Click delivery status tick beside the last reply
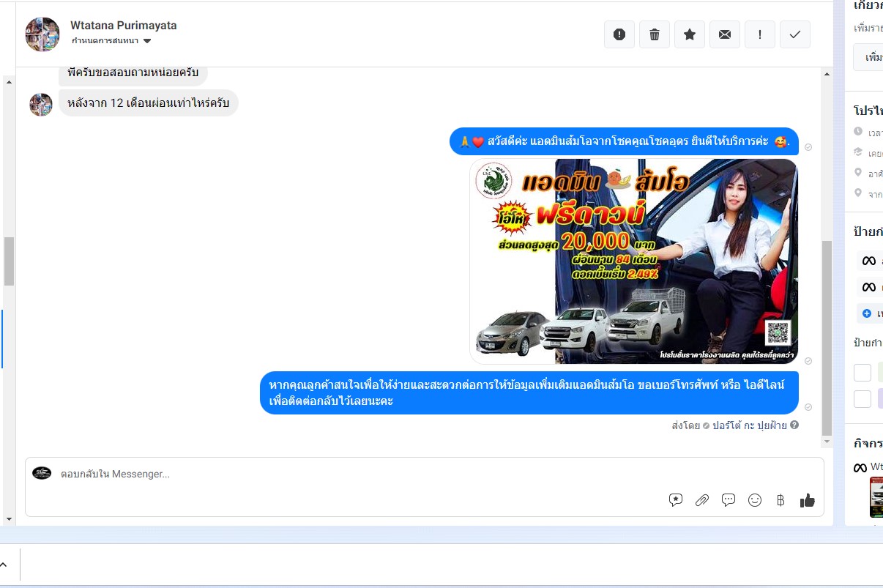883x588 pixels. 808,407
